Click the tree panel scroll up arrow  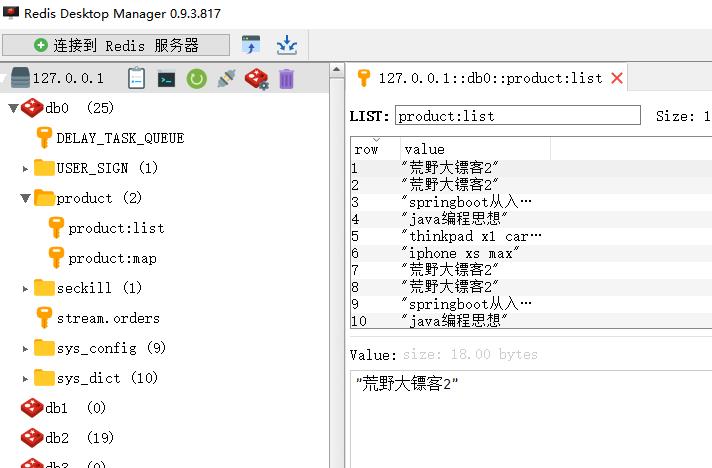336,70
